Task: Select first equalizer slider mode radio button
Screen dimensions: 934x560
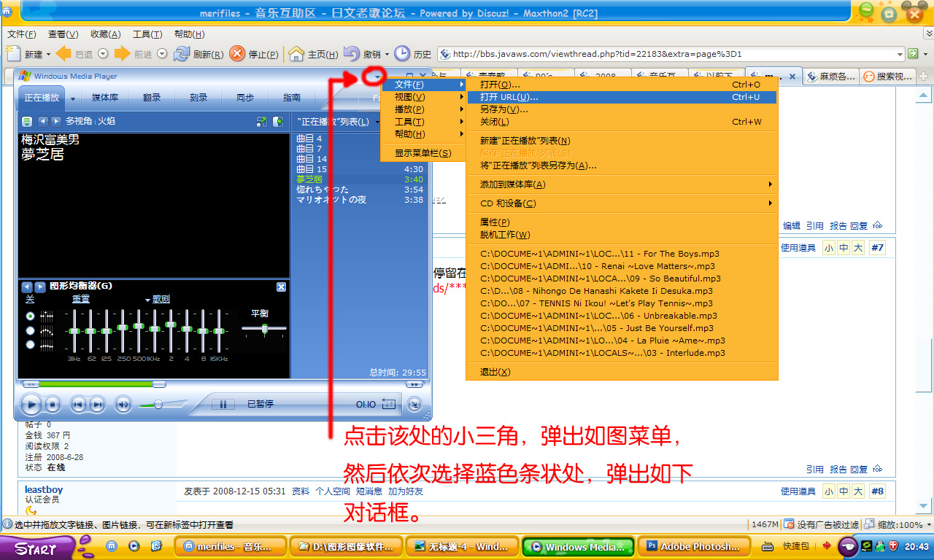Action: pos(30,316)
